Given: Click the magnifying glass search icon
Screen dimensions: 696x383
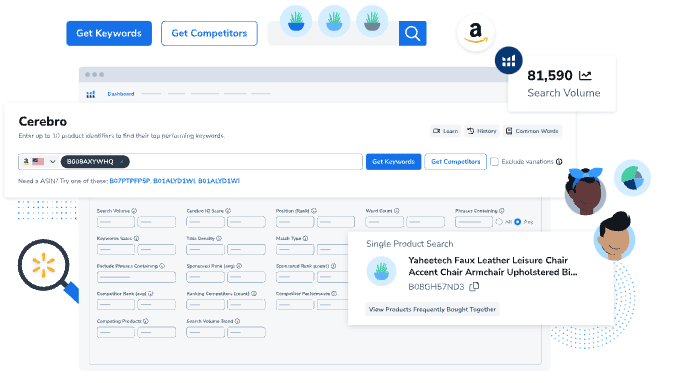Looking at the screenshot, I should point(412,33).
